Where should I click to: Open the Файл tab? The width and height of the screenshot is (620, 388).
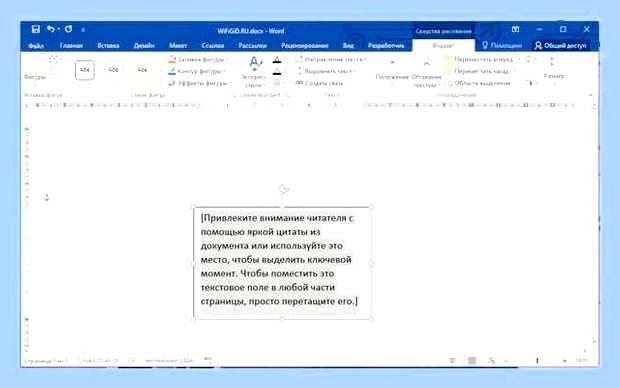pos(36,46)
